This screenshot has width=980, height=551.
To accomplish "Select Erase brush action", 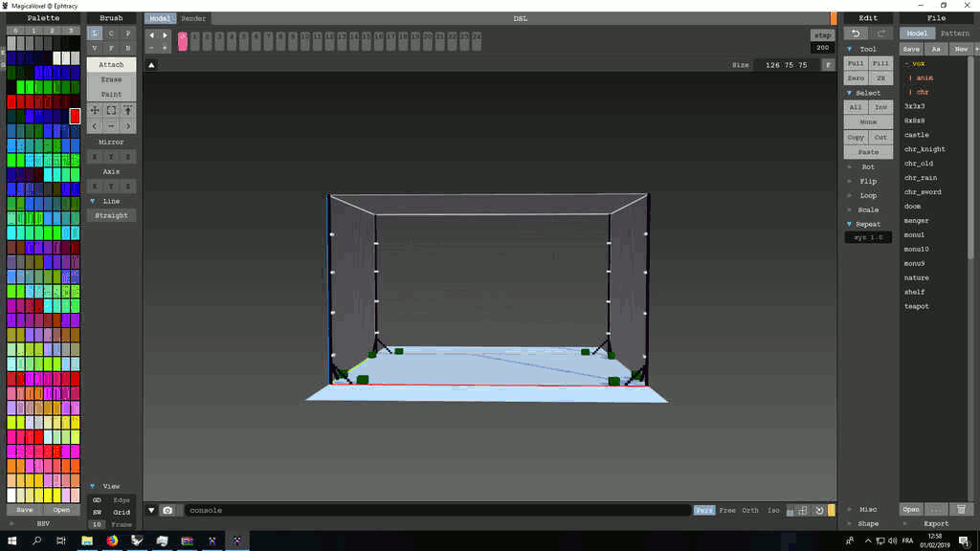I will coord(111,79).
